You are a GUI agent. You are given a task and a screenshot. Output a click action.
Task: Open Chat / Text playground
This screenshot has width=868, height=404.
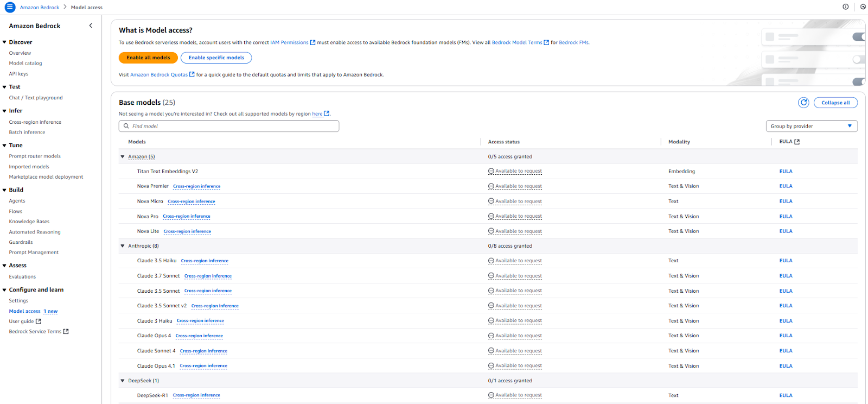(x=36, y=98)
